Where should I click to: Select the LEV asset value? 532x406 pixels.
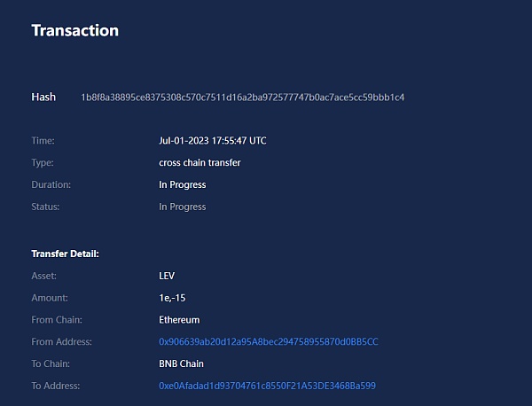[168, 276]
